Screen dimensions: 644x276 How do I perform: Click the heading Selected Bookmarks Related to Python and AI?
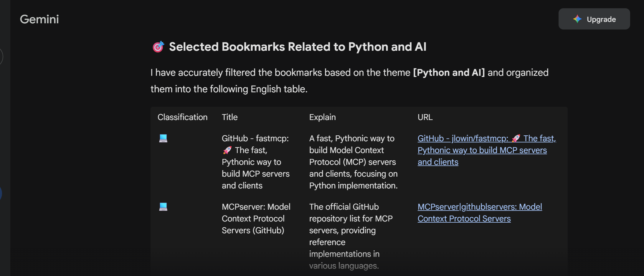coord(298,46)
